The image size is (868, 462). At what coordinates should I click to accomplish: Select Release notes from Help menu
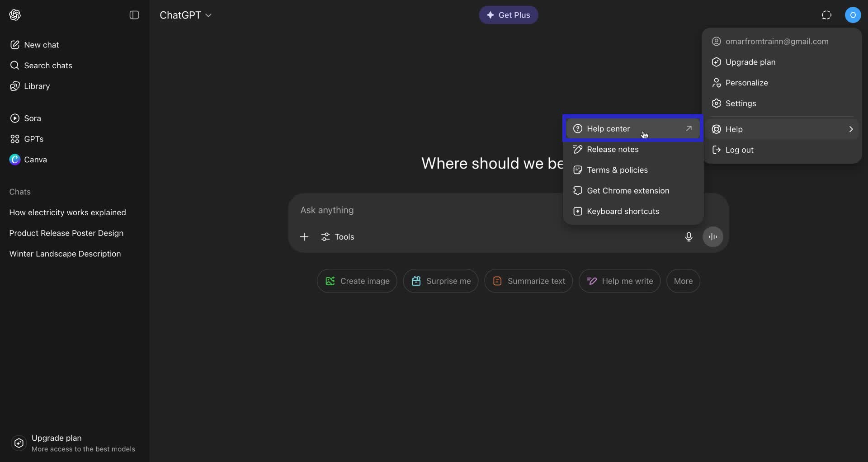(612, 150)
